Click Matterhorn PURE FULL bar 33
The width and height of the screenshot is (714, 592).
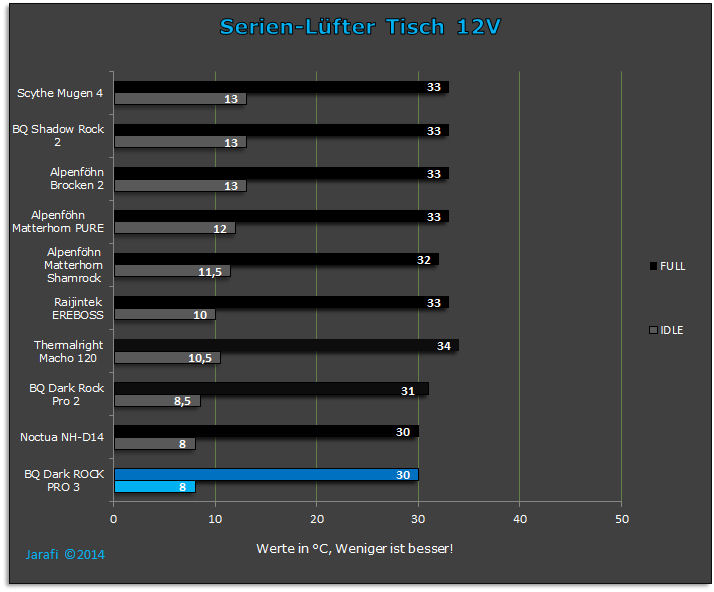(x=281, y=216)
